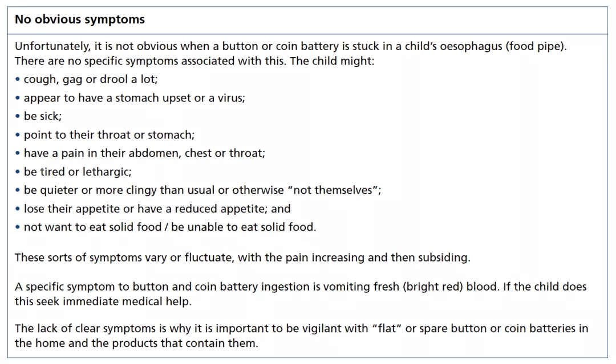Click the sentence beginning "These sorts of symptoms"
Screen dimensions: 616x364
point(242,257)
